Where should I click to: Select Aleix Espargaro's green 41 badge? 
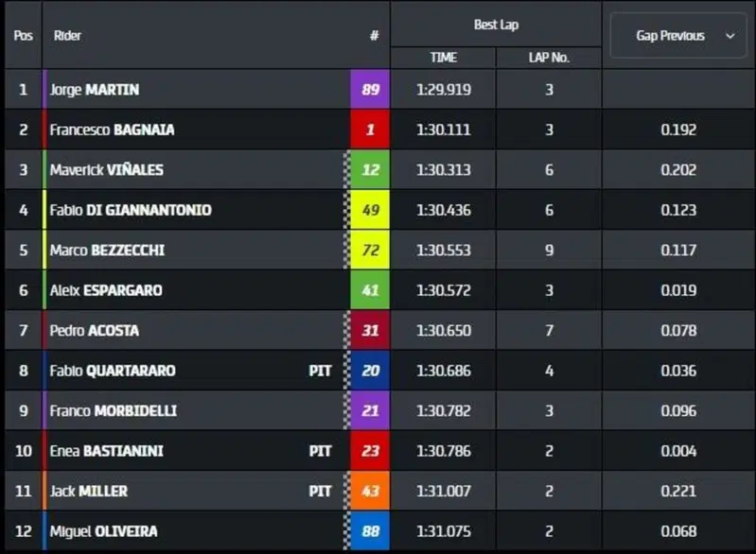[370, 290]
